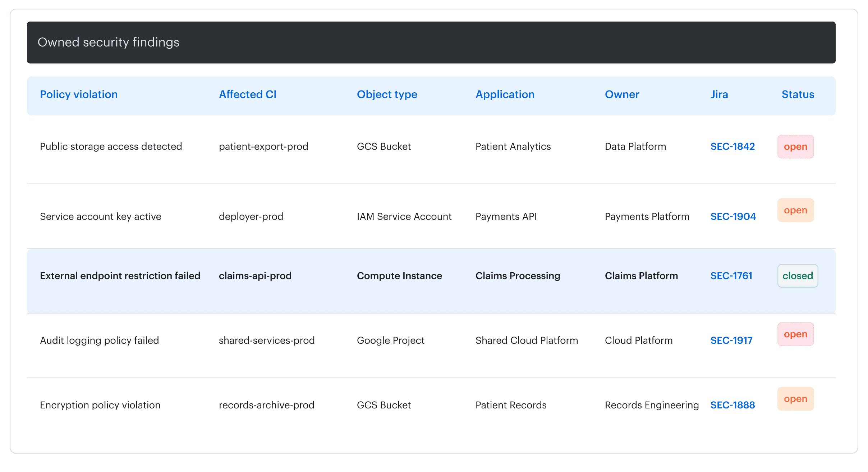Viewport: 868px width, 472px height.
Task: Click open status badge for shared-services-prod
Action: pyautogui.click(x=796, y=334)
